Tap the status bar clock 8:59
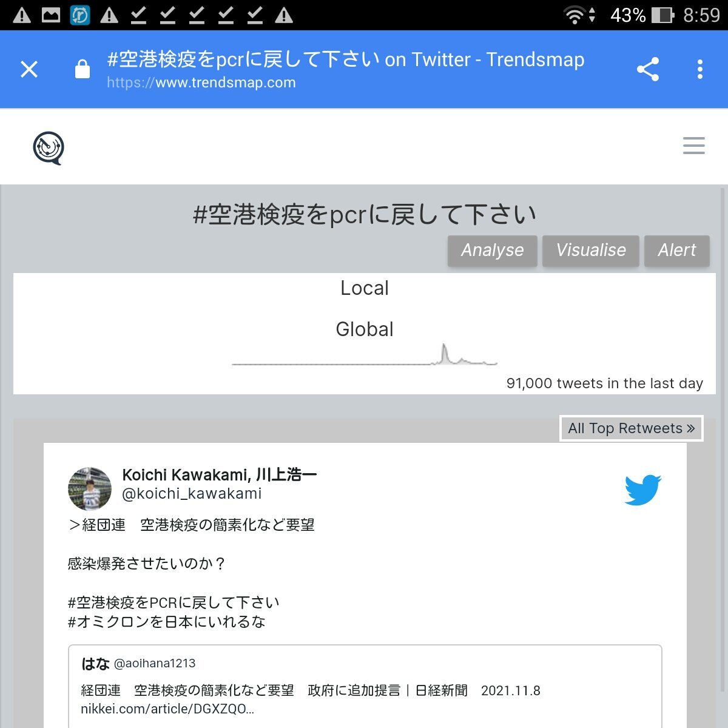Image resolution: width=728 pixels, height=728 pixels. 701,15
